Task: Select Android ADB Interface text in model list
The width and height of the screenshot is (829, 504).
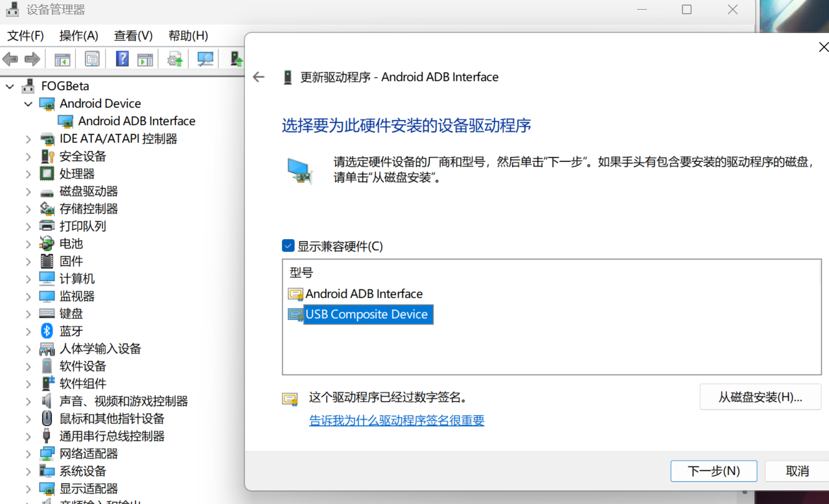Action: 364,294
